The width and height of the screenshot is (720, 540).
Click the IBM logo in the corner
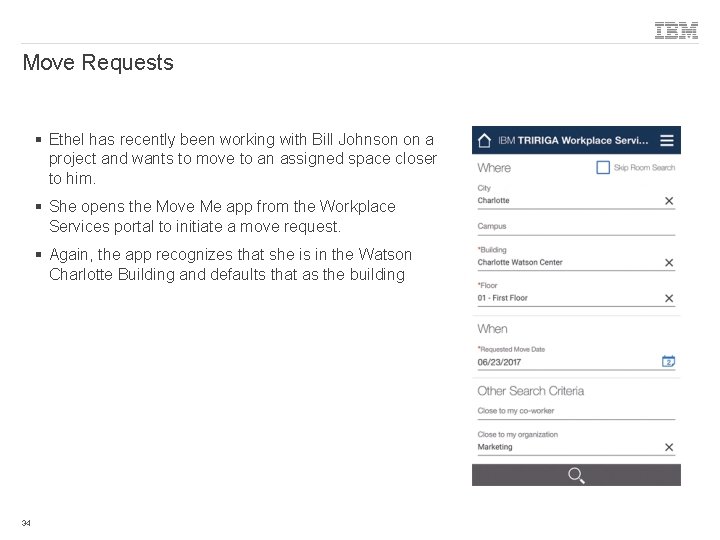pos(676,30)
